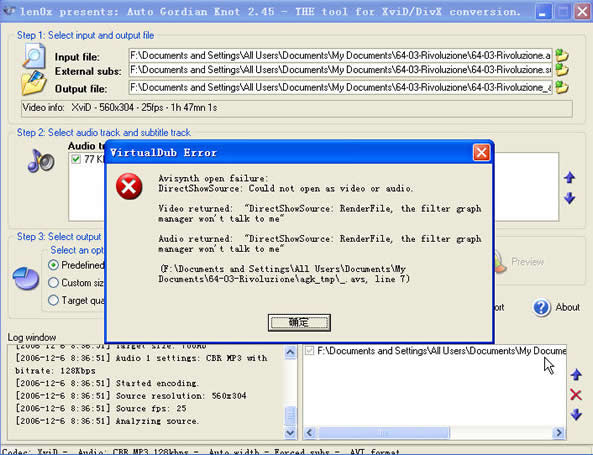Click log window scrollbar down arrow
The height and width of the screenshot is (455, 593).
[290, 432]
